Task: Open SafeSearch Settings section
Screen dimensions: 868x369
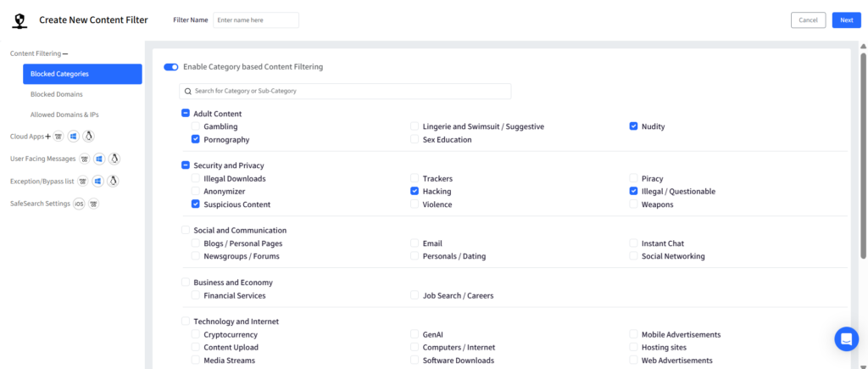Action: click(40, 204)
